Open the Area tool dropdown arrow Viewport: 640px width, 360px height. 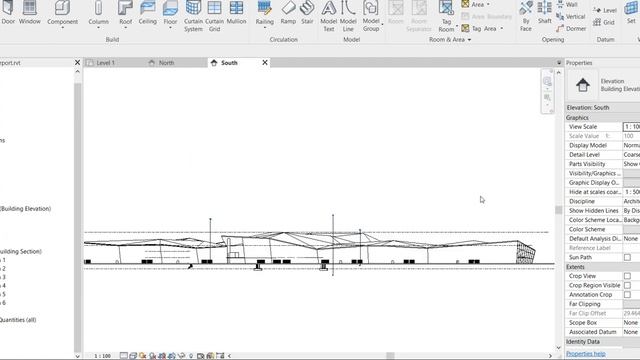(488, 4)
